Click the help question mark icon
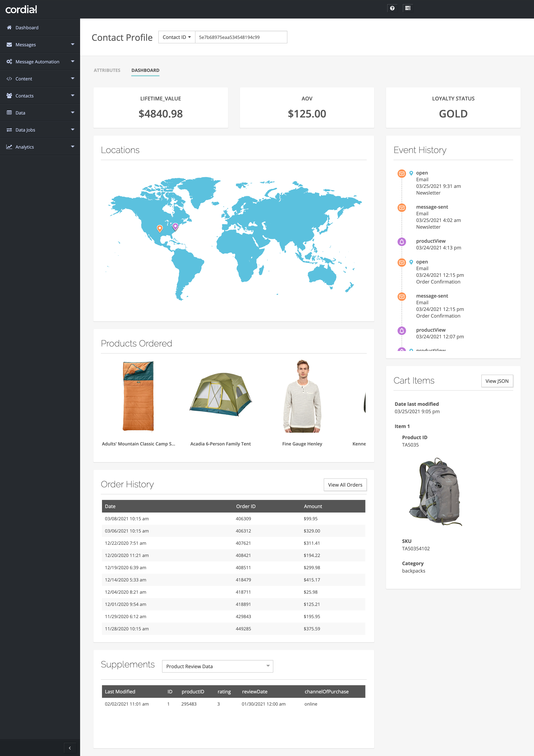This screenshot has width=534, height=756. pyautogui.click(x=392, y=8)
